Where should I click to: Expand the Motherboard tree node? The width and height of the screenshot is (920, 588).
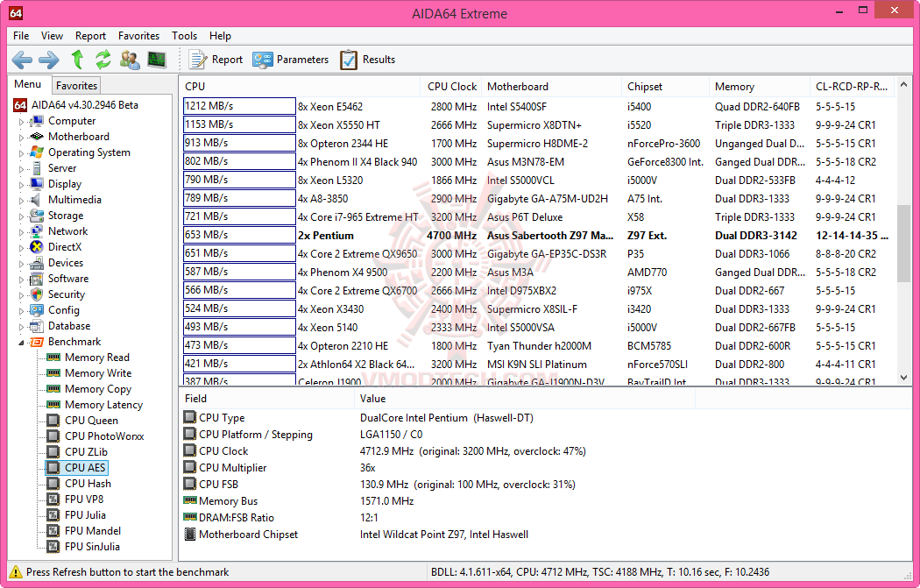pos(21,138)
